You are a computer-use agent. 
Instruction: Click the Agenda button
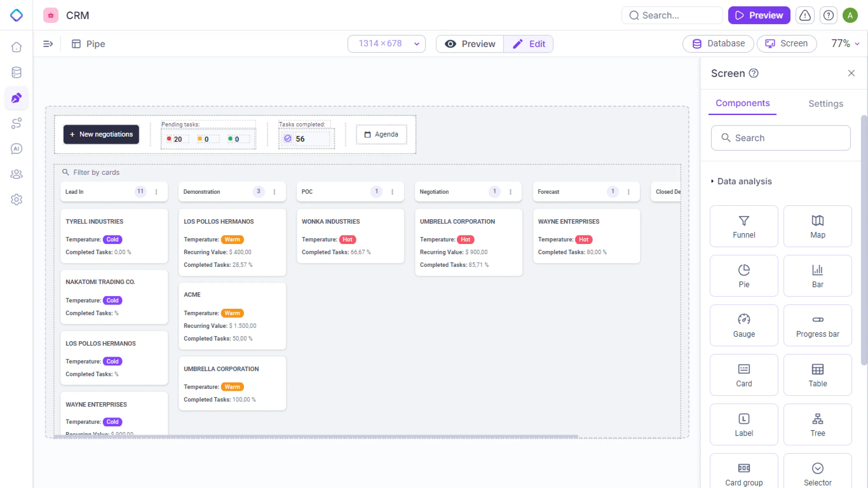pyautogui.click(x=381, y=134)
